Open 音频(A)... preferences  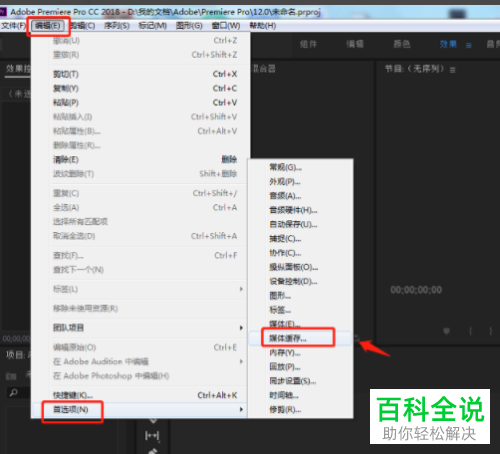[x=300, y=196]
